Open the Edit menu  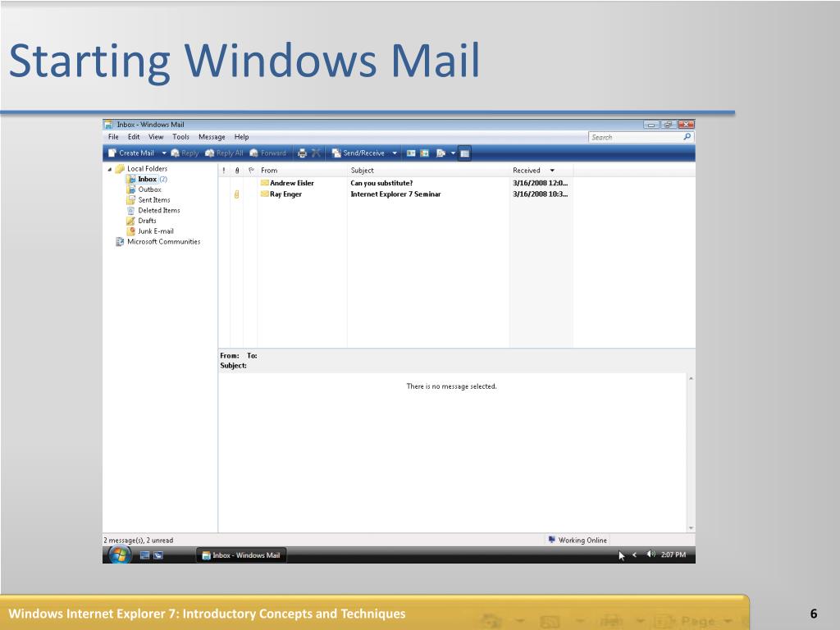pyautogui.click(x=134, y=137)
